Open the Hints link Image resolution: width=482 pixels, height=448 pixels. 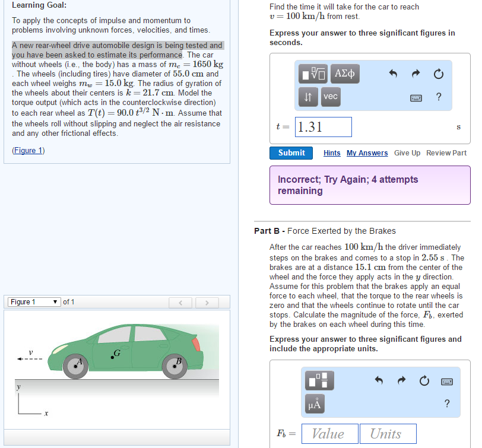point(332,153)
